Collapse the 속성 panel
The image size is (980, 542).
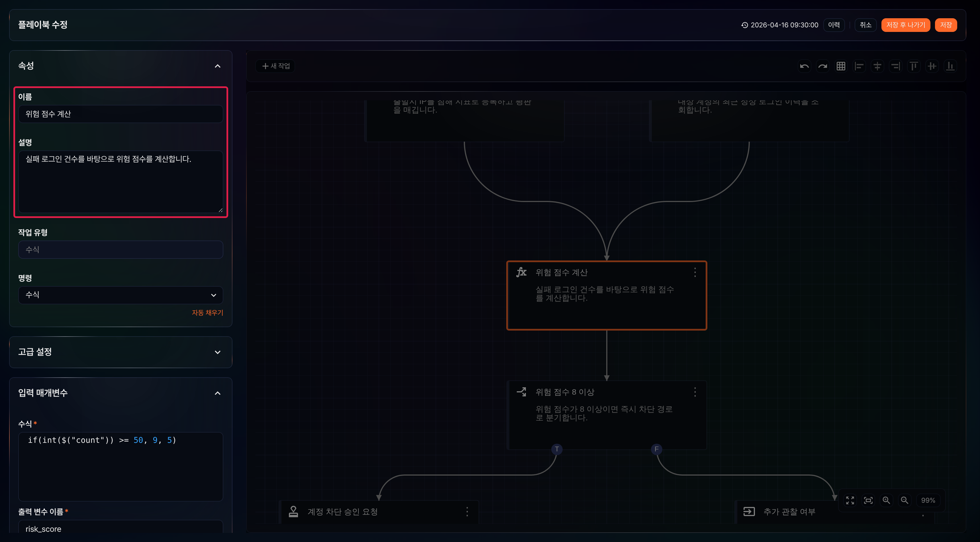[218, 66]
